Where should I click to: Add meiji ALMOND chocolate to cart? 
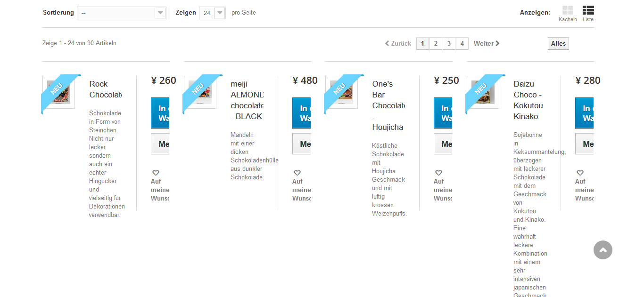[x=301, y=113]
